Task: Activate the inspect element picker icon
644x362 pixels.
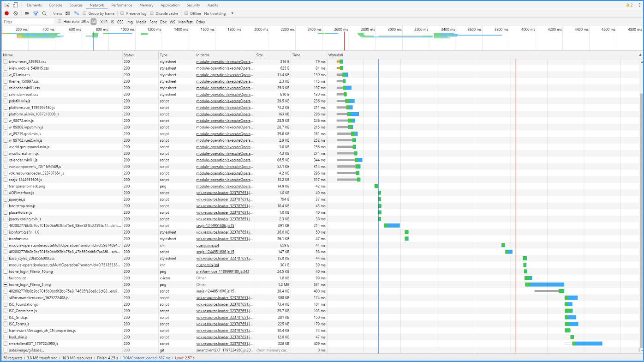Action: [x=7, y=5]
